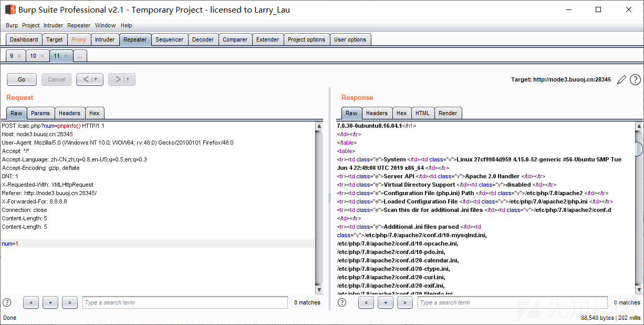Open the Project menu

(x=31, y=25)
